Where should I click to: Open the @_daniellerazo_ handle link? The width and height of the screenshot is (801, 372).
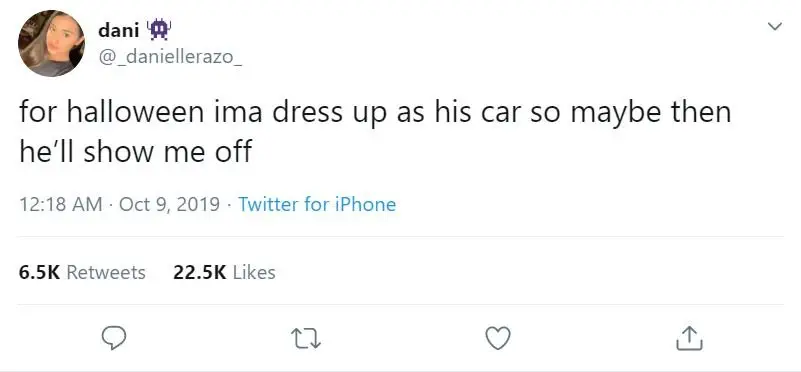tap(170, 58)
